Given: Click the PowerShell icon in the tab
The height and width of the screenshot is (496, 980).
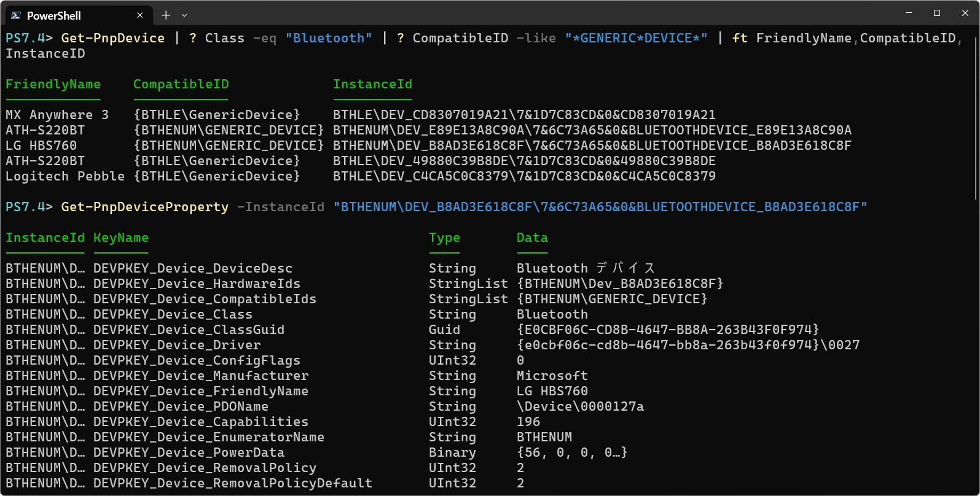Looking at the screenshot, I should point(16,15).
